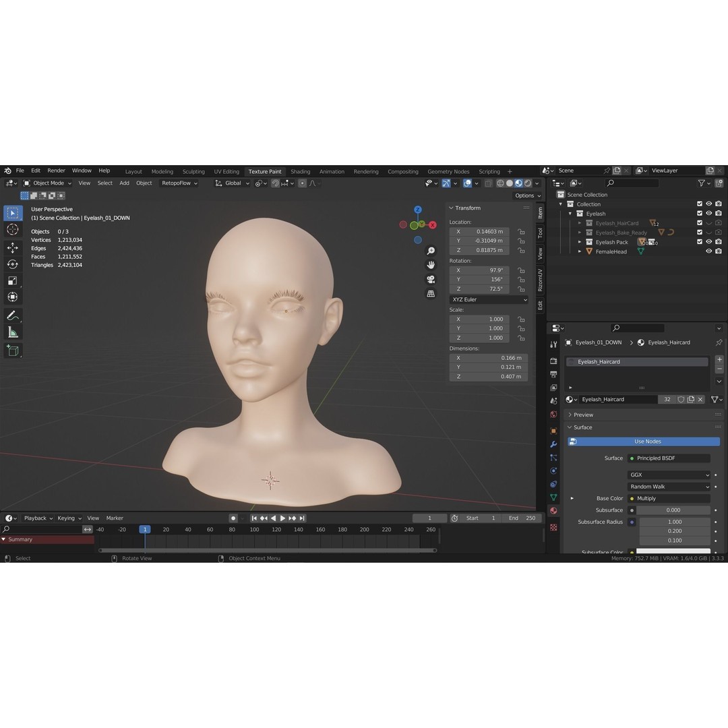Toggle camera view with camera icon
The image size is (728, 728).
tap(431, 280)
